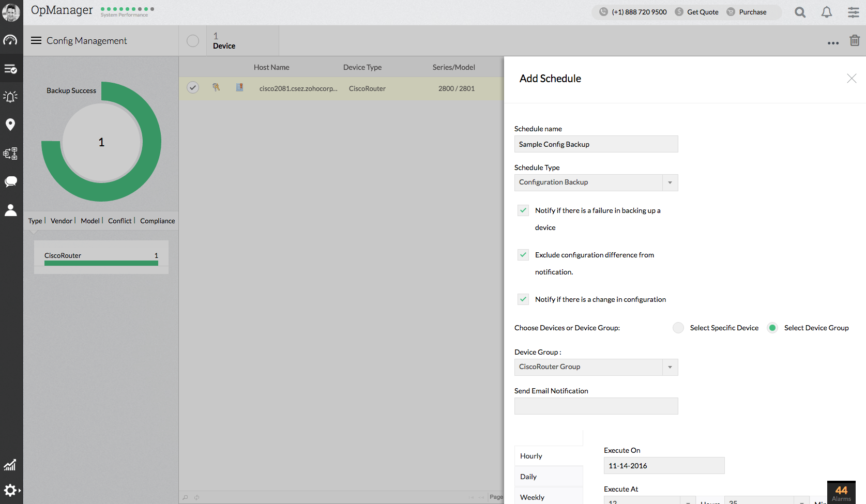Open the settings gear in sidebar
This screenshot has height=504, width=866.
click(11, 490)
